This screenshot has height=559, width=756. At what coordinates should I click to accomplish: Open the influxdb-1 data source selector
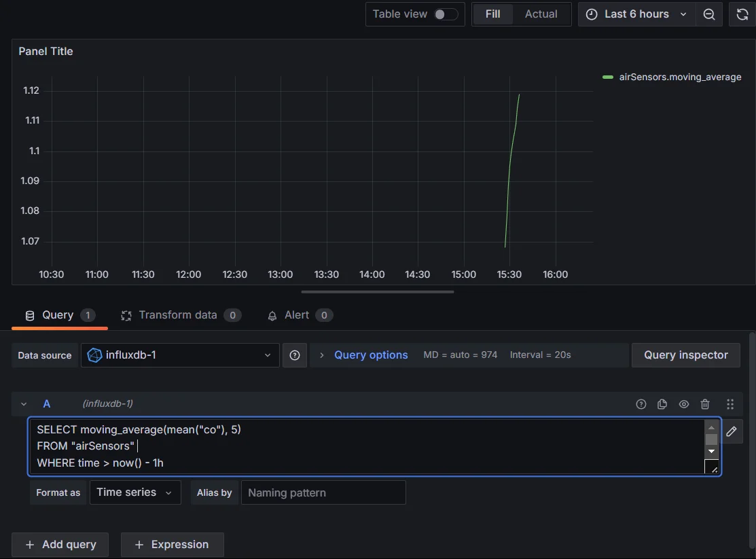point(179,355)
